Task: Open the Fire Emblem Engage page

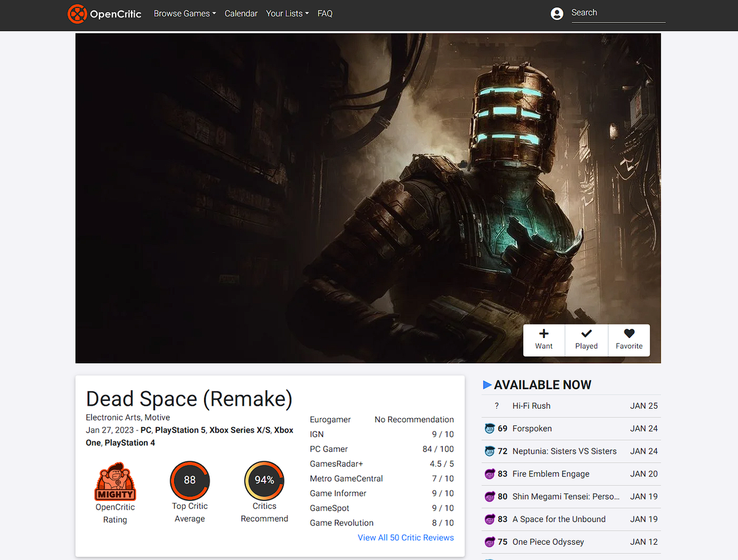Action: pyautogui.click(x=551, y=474)
